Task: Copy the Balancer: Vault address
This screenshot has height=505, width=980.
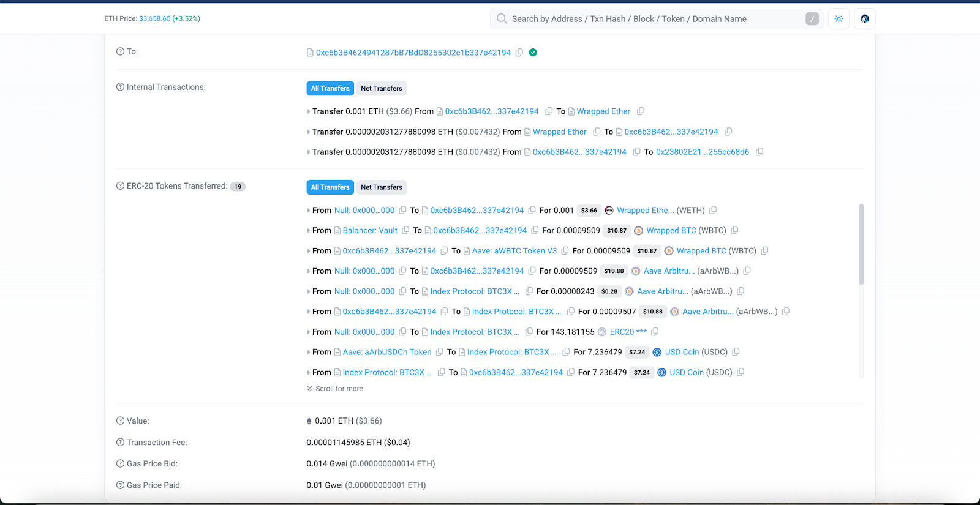Action: (x=405, y=231)
